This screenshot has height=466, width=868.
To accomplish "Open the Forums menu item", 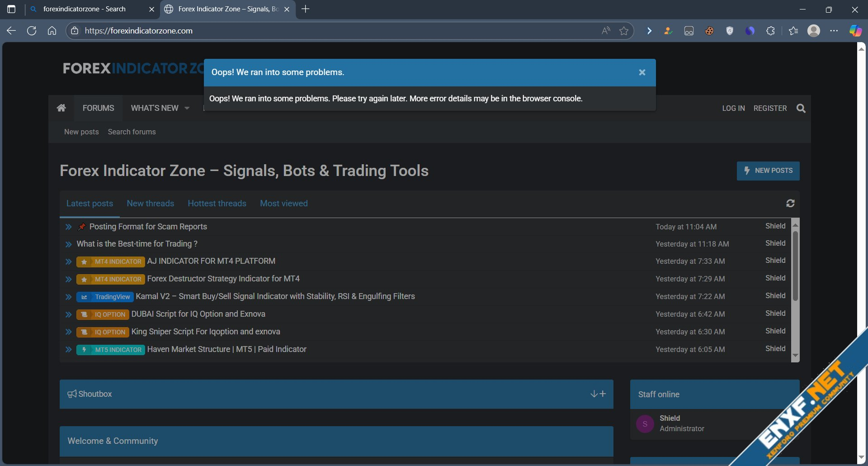I will click(99, 108).
